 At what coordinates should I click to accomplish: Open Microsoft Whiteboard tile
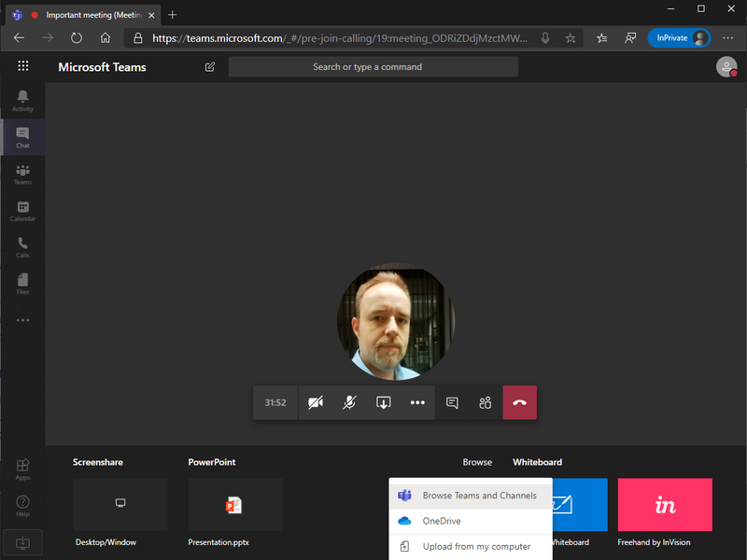click(x=580, y=505)
